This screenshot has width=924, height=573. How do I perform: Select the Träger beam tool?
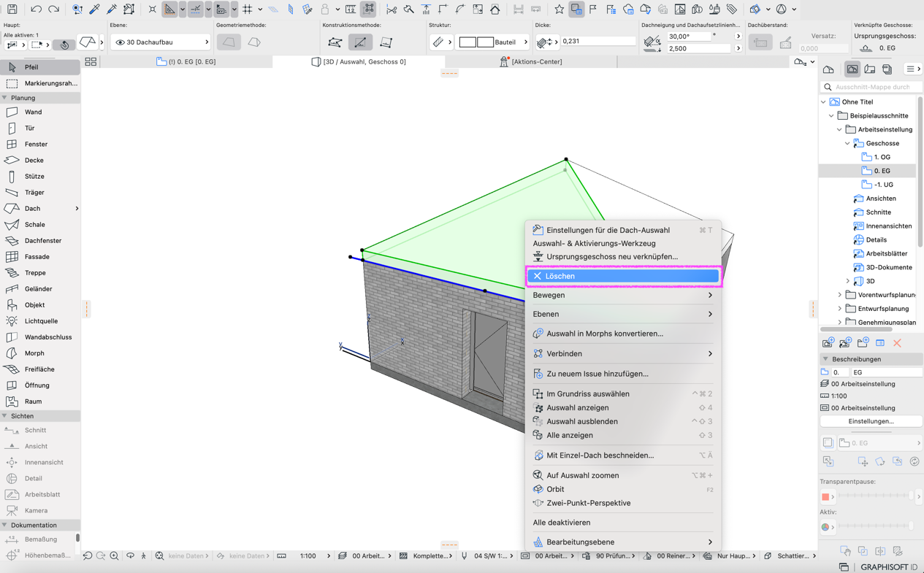point(40,193)
